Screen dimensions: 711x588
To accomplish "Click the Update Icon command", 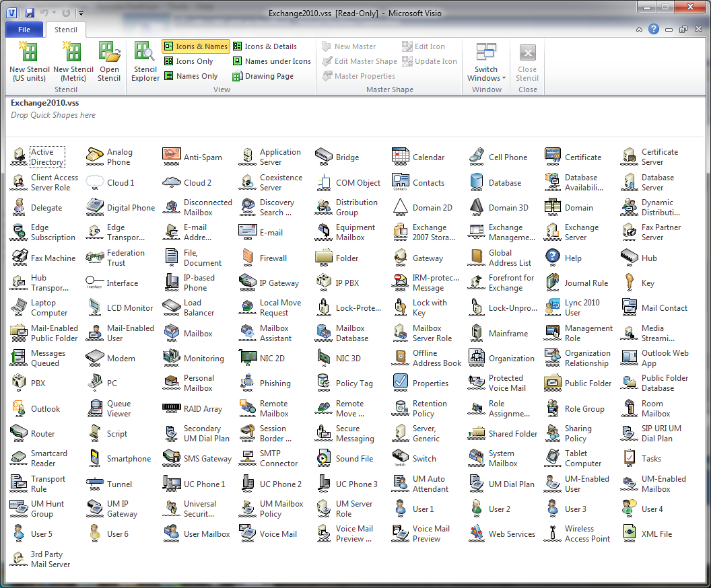I will tap(430, 61).
